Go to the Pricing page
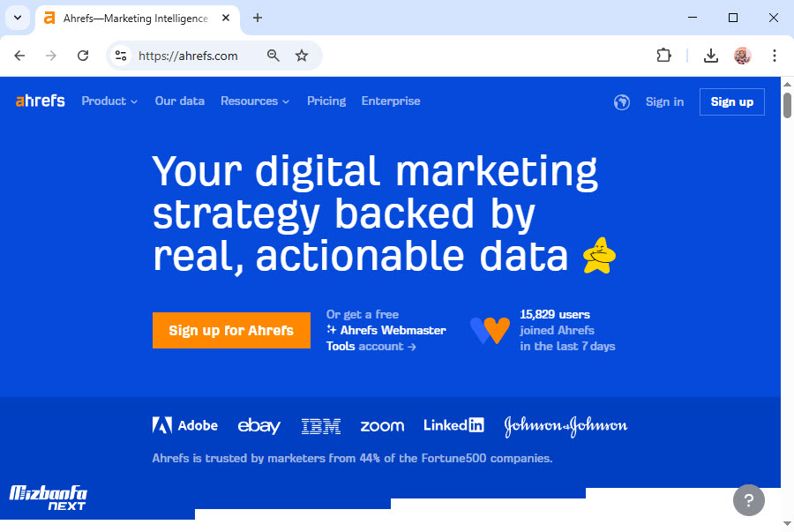 [x=326, y=101]
